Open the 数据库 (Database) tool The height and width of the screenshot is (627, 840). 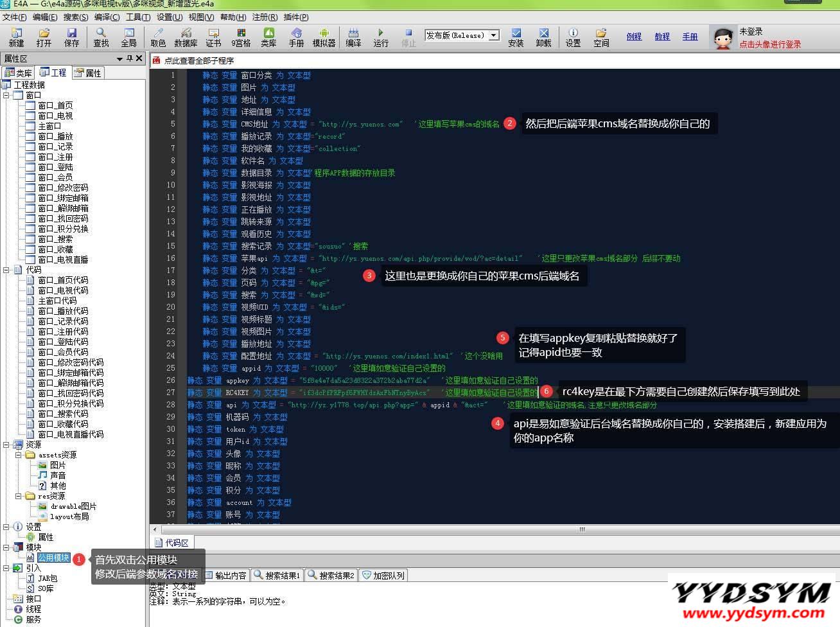click(x=186, y=37)
